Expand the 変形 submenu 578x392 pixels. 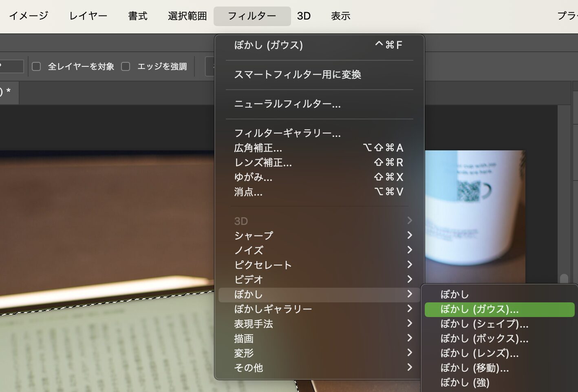point(319,353)
